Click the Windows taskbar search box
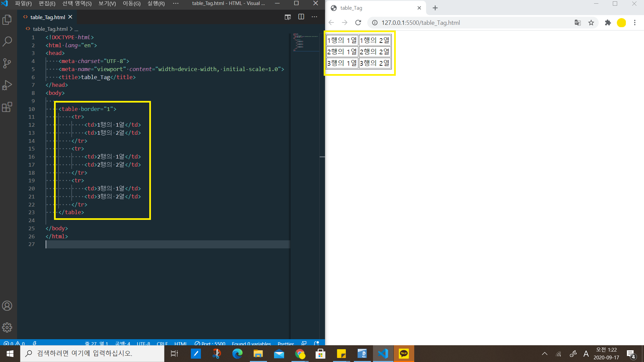 click(x=92, y=354)
